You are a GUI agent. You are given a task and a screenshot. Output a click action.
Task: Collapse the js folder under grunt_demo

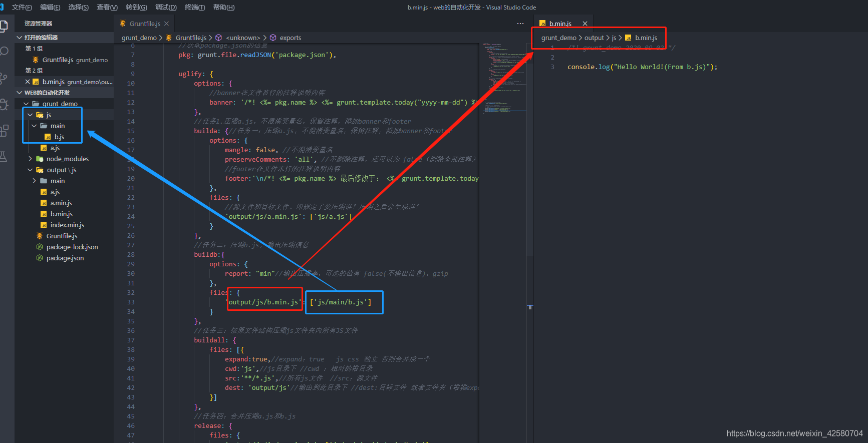pyautogui.click(x=30, y=115)
